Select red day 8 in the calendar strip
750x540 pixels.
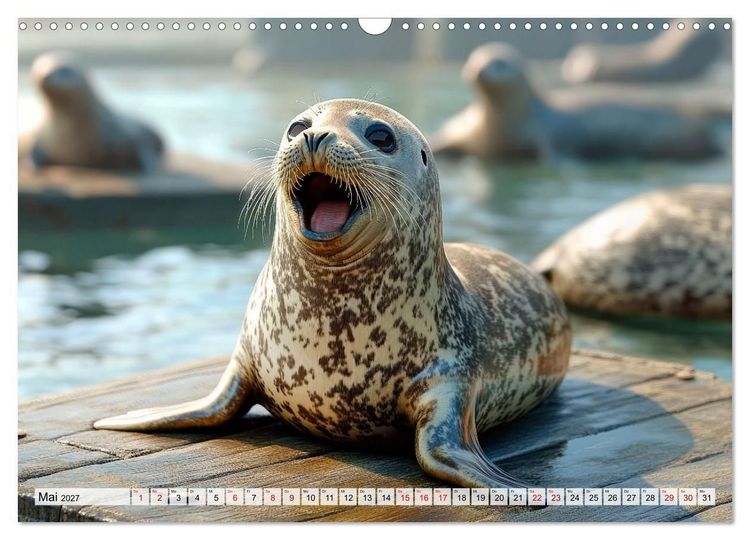click(x=273, y=497)
